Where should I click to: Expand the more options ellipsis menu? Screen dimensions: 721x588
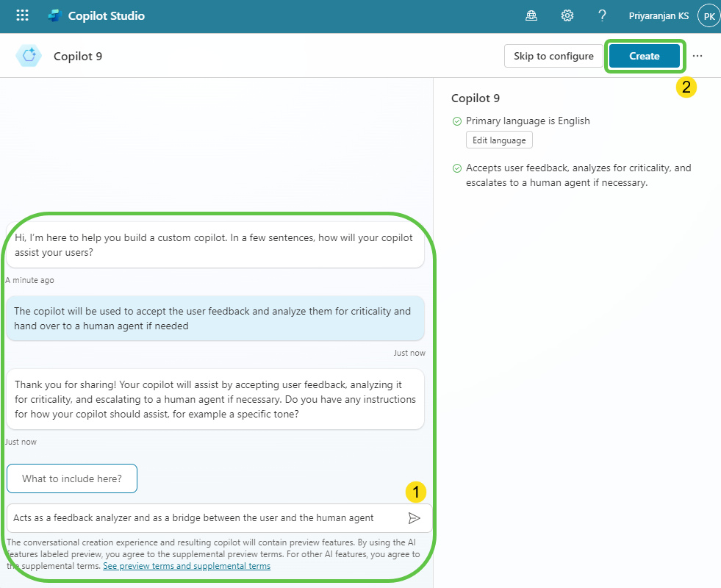click(697, 56)
